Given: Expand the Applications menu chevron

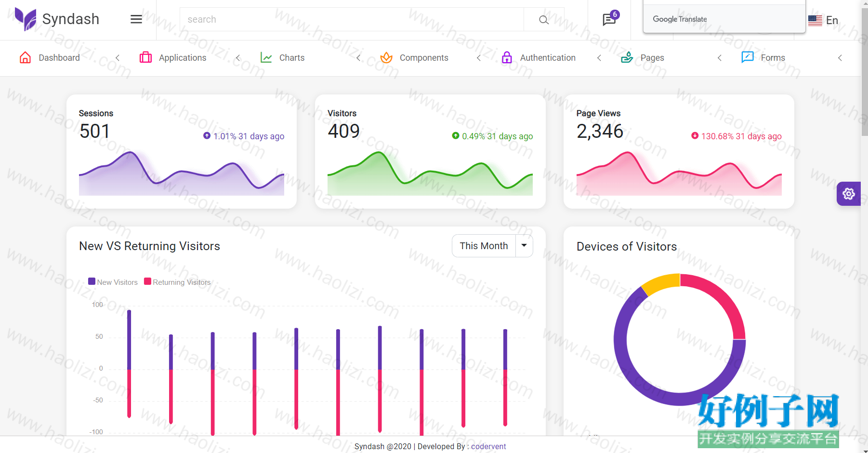Looking at the screenshot, I should tap(238, 58).
